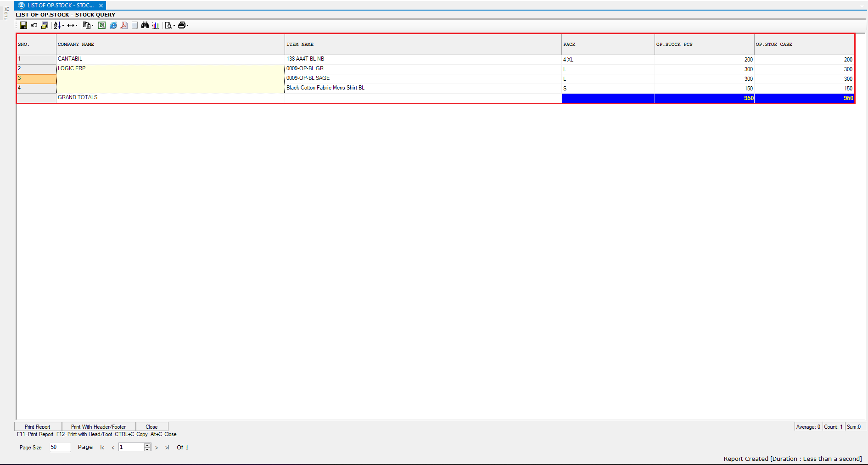Open the vertical Menu side panel

click(x=6, y=14)
